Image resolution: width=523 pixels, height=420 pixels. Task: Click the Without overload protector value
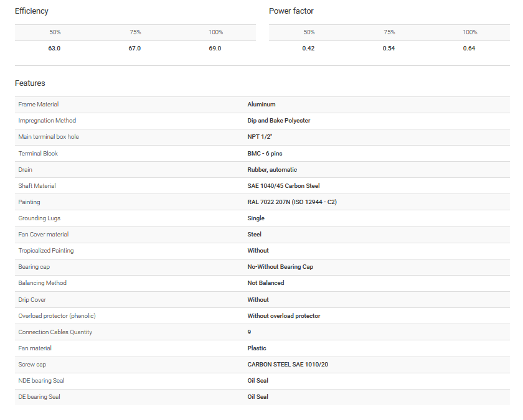click(283, 316)
